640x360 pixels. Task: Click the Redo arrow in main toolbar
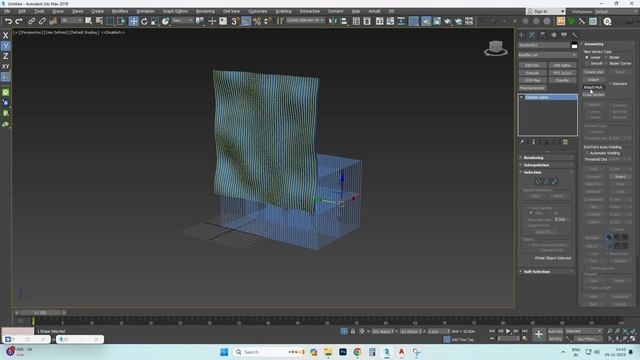[x=19, y=21]
